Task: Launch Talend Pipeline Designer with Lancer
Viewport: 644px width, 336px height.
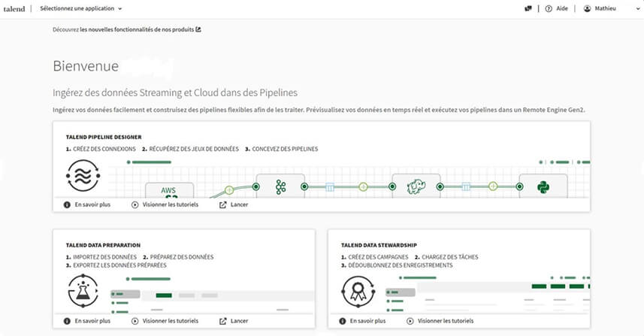Action: [x=234, y=204]
